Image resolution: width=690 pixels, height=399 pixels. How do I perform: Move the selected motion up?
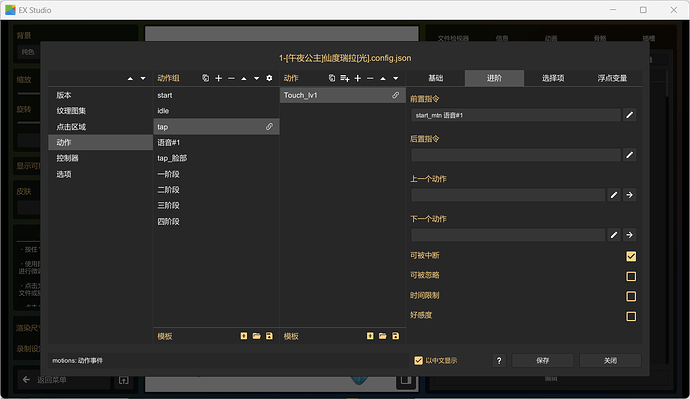pyautogui.click(x=383, y=78)
